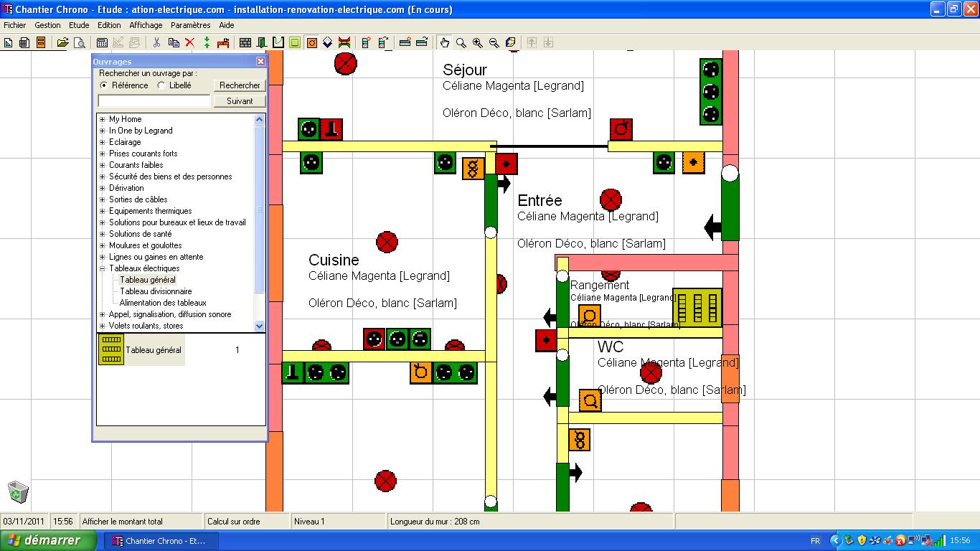The image size is (980, 551).
Task: Click the calculator icon in toolbar
Action: (102, 43)
